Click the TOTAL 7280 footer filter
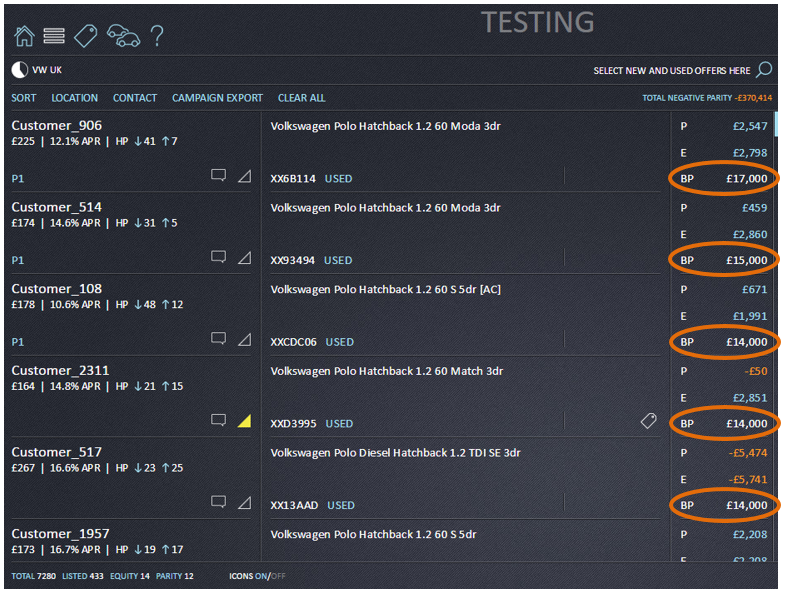The width and height of the screenshot is (785, 596). pyautogui.click(x=34, y=576)
